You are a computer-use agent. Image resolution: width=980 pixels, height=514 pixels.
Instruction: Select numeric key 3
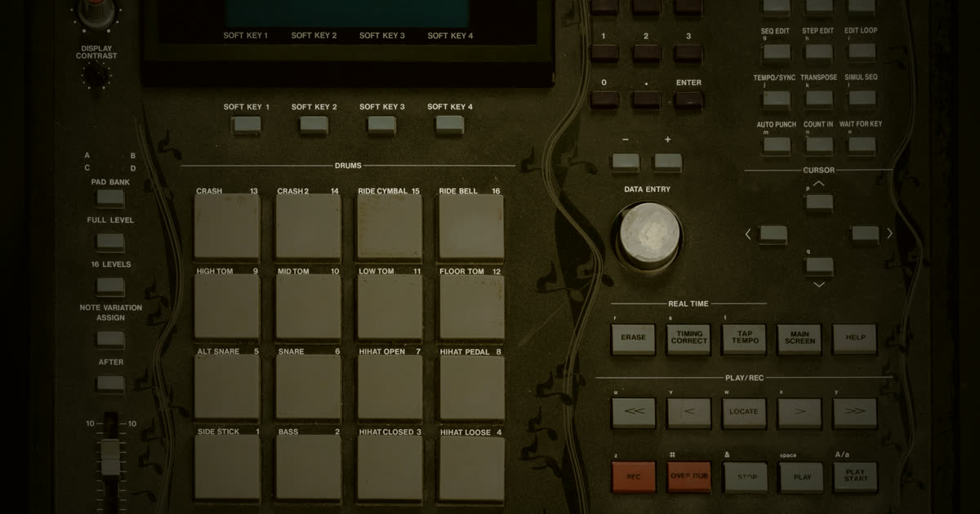pos(688,53)
